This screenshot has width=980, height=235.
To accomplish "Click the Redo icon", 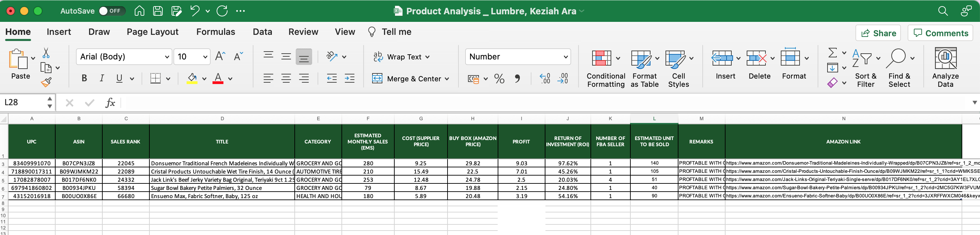I will coord(222,11).
